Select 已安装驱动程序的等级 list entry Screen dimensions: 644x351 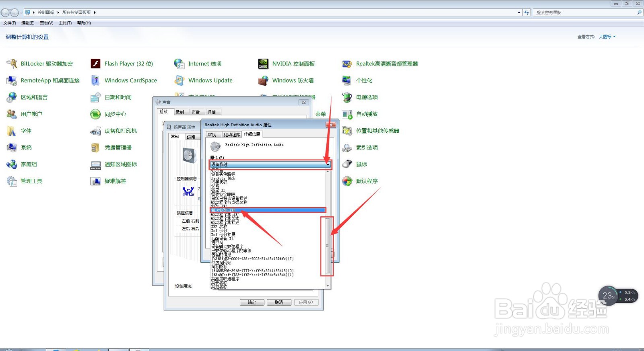pyautogui.click(x=231, y=250)
